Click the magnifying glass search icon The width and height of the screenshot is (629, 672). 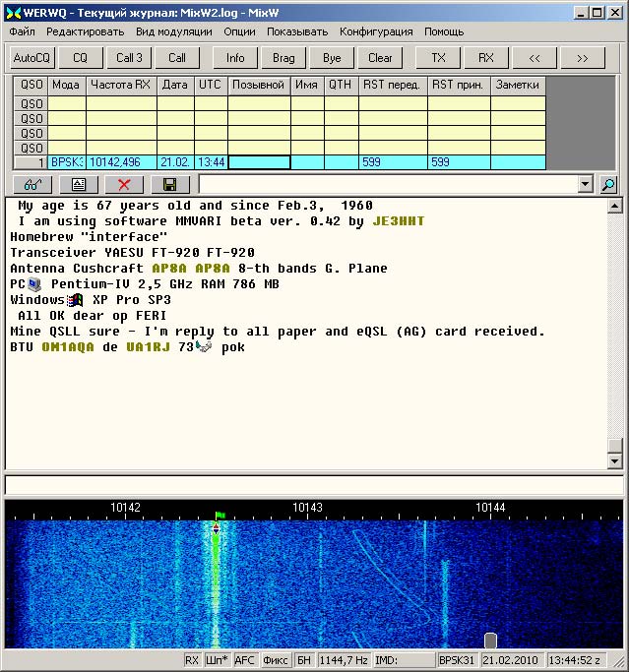click(x=608, y=185)
